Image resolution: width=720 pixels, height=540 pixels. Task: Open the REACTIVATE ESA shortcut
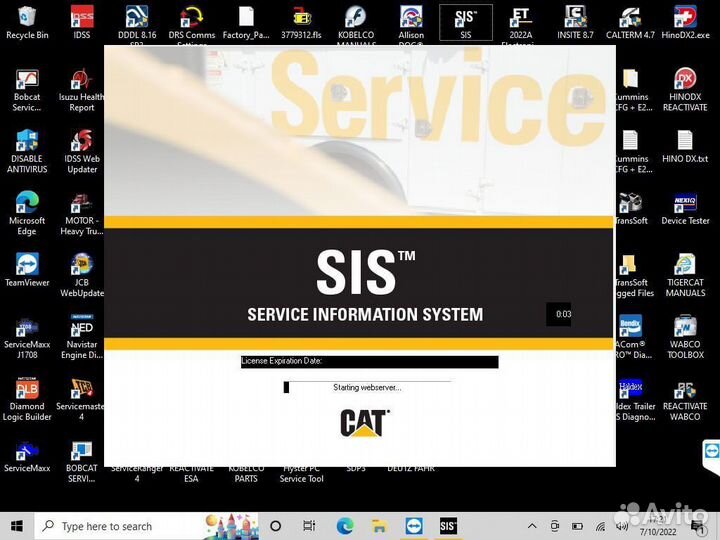(x=191, y=475)
